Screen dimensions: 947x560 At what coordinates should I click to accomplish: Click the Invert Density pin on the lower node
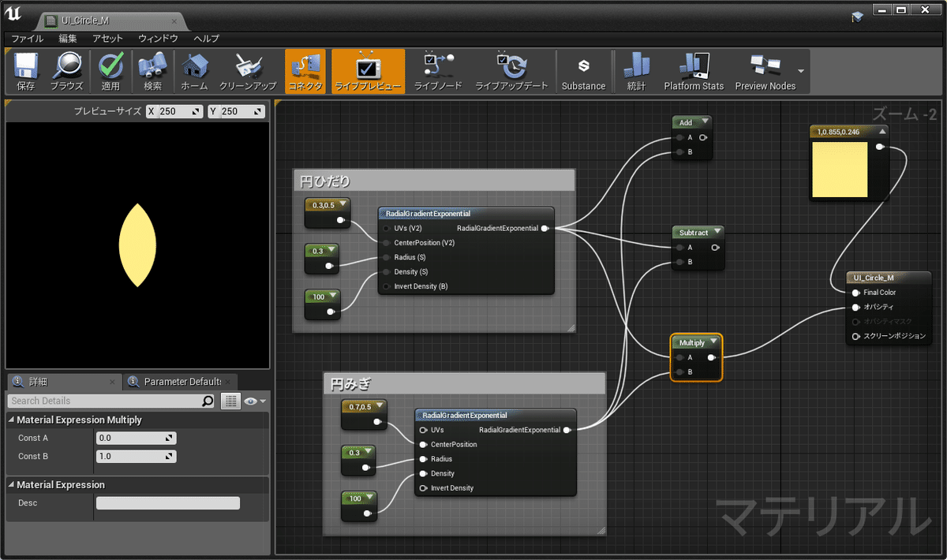[424, 488]
